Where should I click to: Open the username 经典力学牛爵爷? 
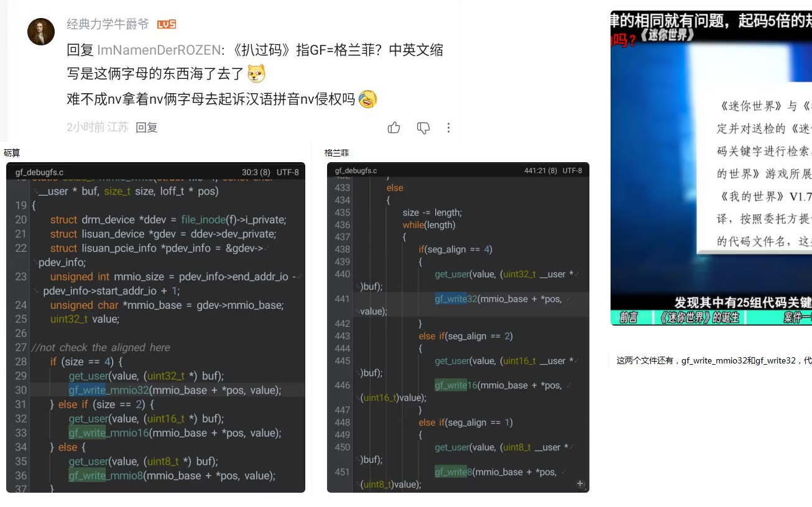click(x=108, y=24)
